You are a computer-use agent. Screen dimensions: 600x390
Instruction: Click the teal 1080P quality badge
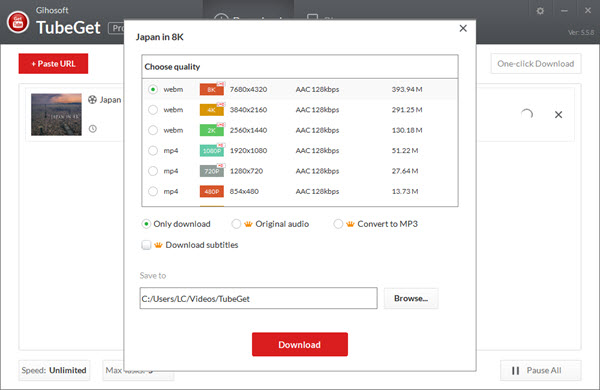[212, 151]
